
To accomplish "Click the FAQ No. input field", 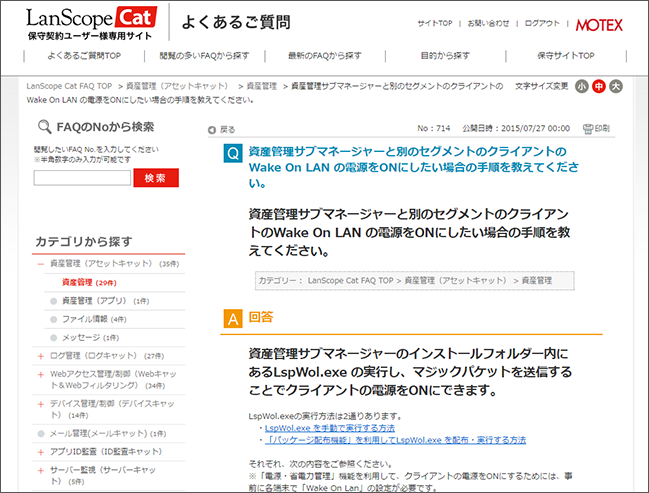I will (x=82, y=178).
